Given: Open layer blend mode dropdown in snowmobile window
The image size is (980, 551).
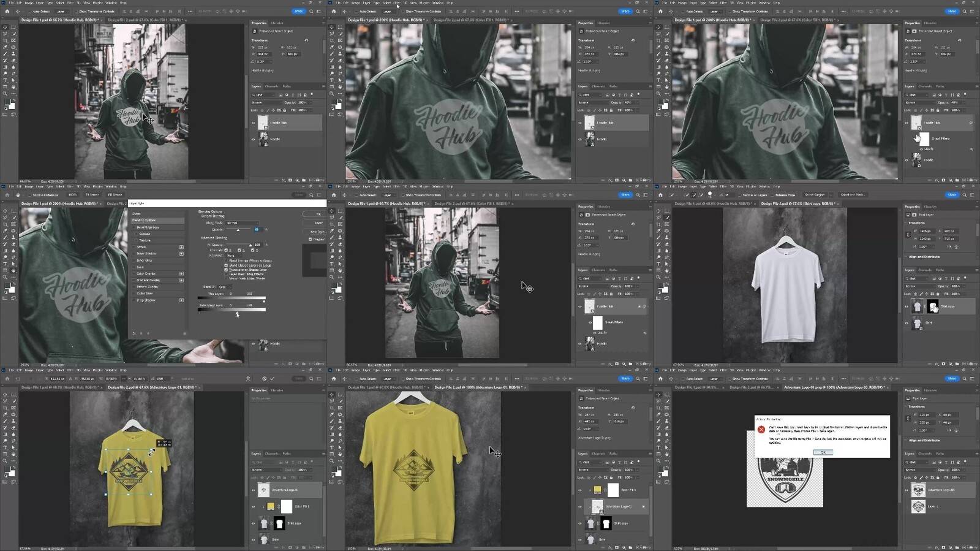Looking at the screenshot, I should [919, 469].
